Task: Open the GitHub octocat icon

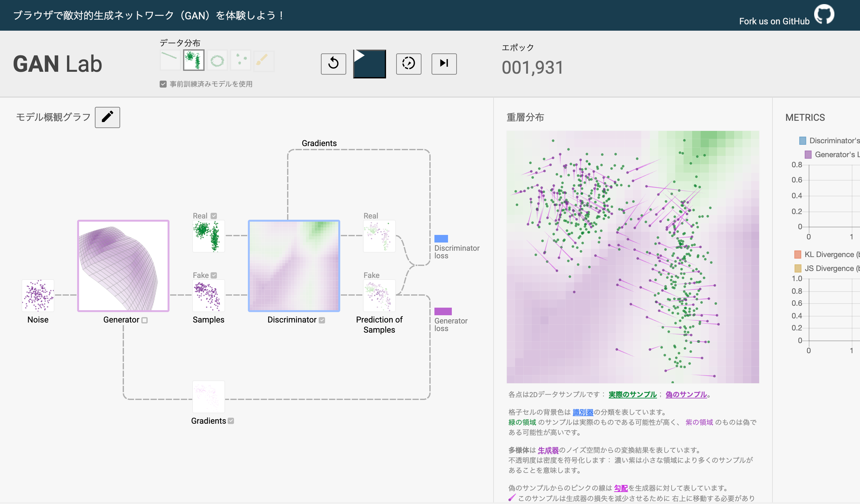Action: click(x=824, y=14)
